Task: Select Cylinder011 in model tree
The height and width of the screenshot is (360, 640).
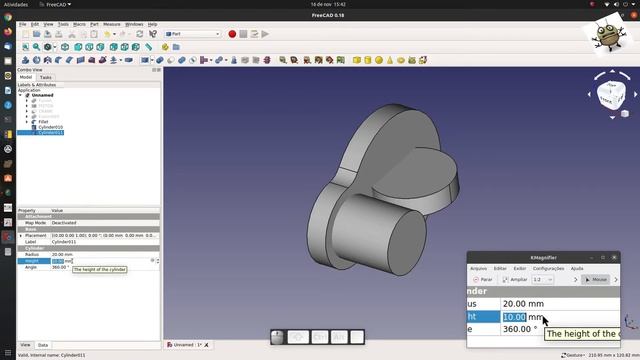Action: click(x=50, y=133)
